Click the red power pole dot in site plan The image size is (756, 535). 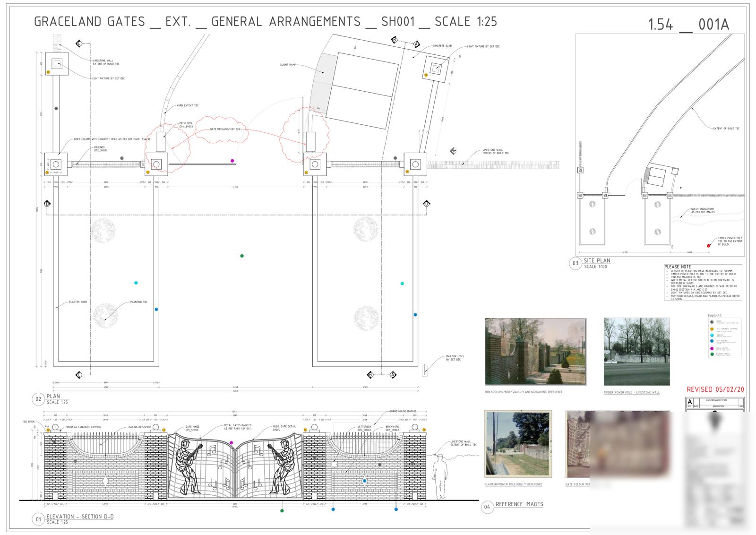[708, 246]
